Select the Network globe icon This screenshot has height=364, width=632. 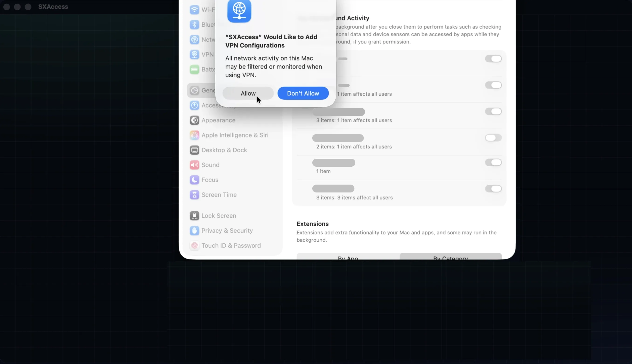195,40
